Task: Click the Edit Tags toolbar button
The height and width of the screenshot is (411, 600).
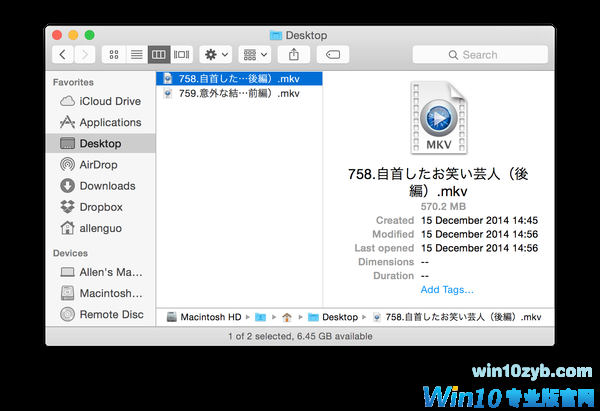Action: [333, 55]
